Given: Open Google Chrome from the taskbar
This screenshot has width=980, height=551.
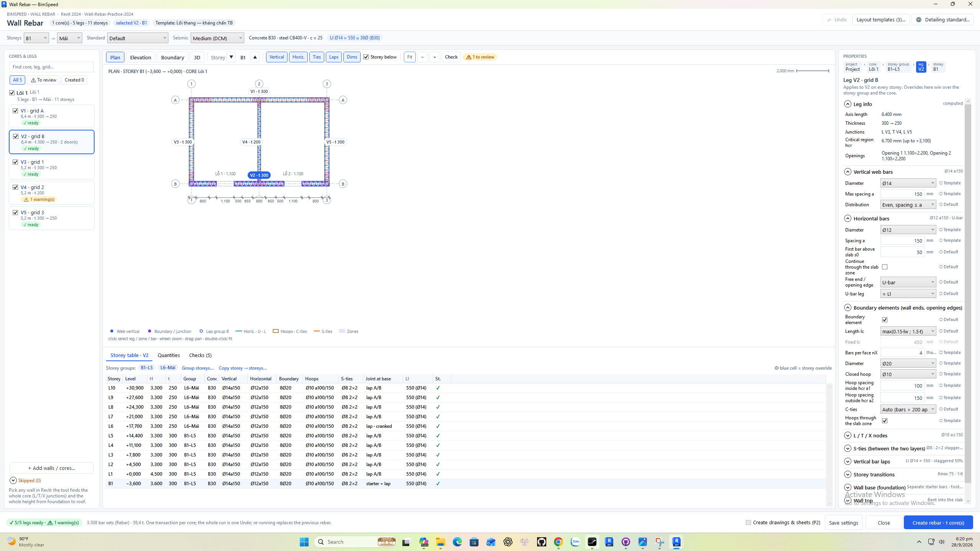Looking at the screenshot, I should coord(558,542).
